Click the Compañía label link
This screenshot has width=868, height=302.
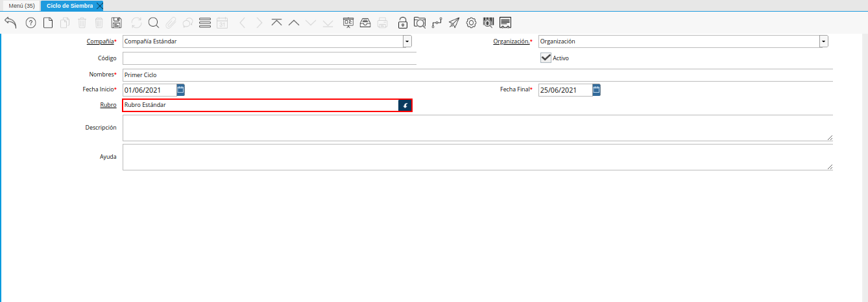tap(100, 41)
